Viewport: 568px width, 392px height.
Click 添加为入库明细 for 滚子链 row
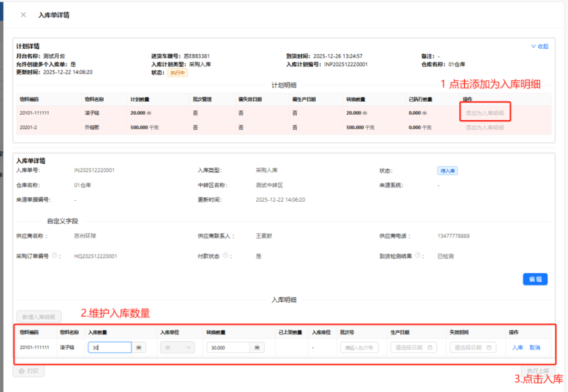pyautogui.click(x=485, y=113)
